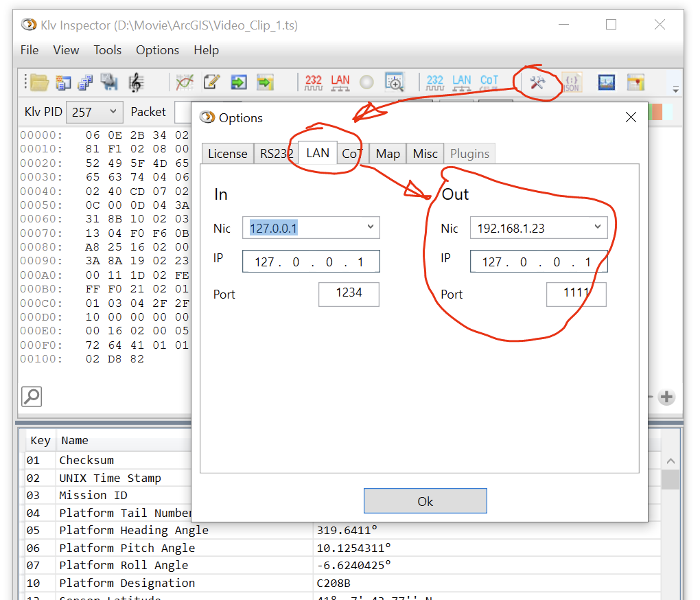This screenshot has height=600, width=700.
Task: Click the Out Port field showing 1111
Action: [x=576, y=294]
